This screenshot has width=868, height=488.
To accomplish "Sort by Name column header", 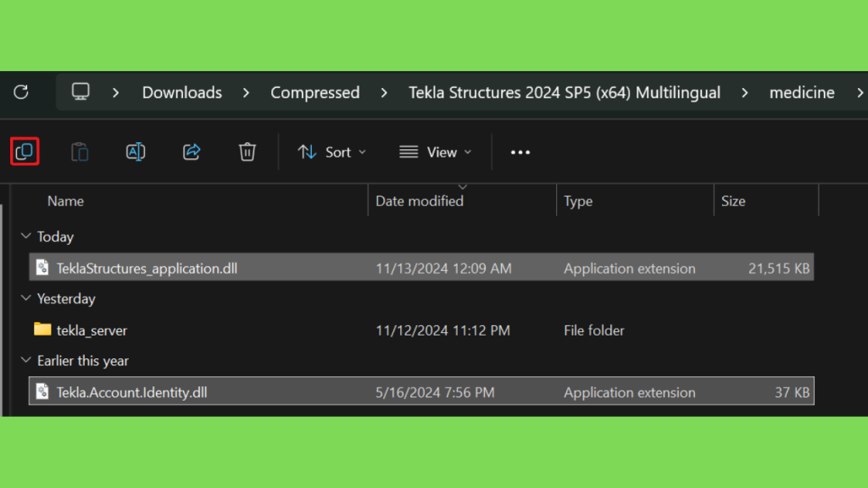I will 65,201.
